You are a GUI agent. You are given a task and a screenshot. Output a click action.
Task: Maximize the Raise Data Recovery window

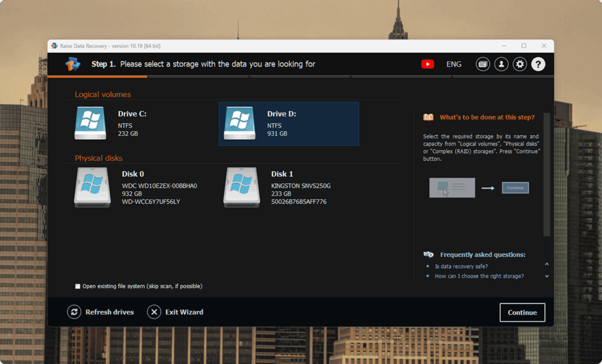click(524, 46)
